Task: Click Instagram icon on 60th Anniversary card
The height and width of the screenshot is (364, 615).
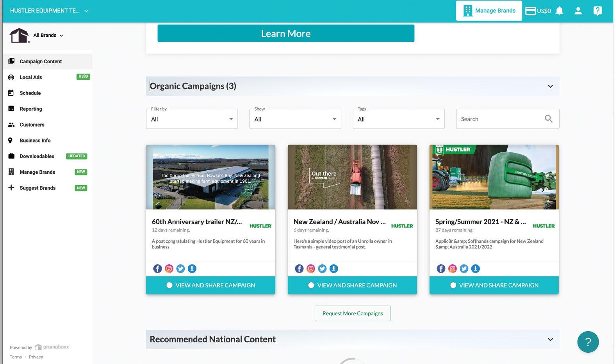Action: pos(169,269)
